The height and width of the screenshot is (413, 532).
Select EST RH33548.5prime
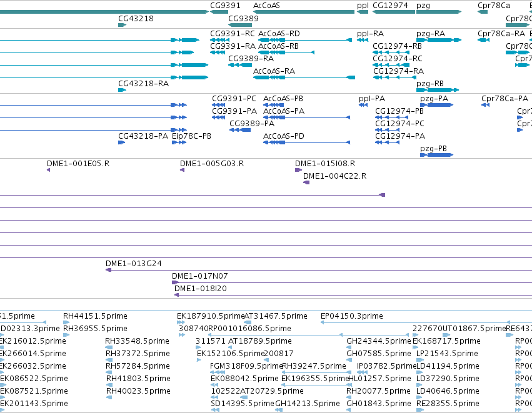pyautogui.click(x=109, y=347)
